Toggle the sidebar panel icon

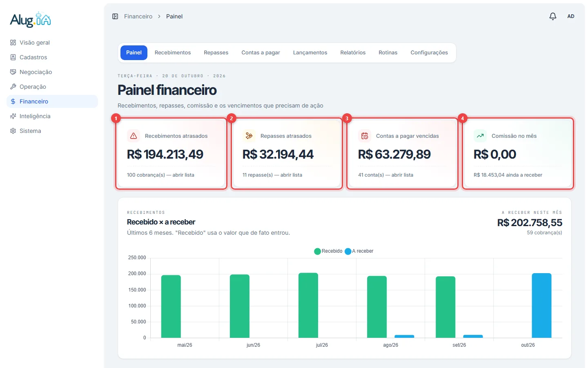pyautogui.click(x=115, y=16)
